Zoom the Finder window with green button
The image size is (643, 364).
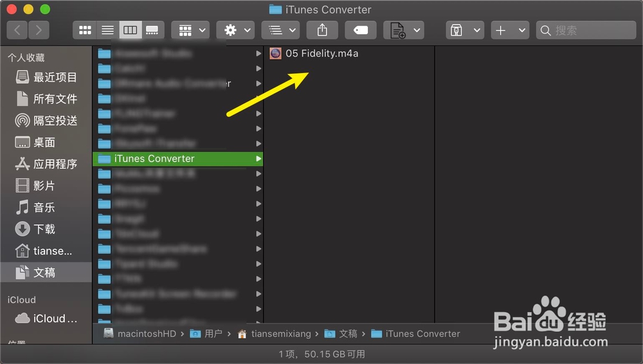(x=45, y=9)
